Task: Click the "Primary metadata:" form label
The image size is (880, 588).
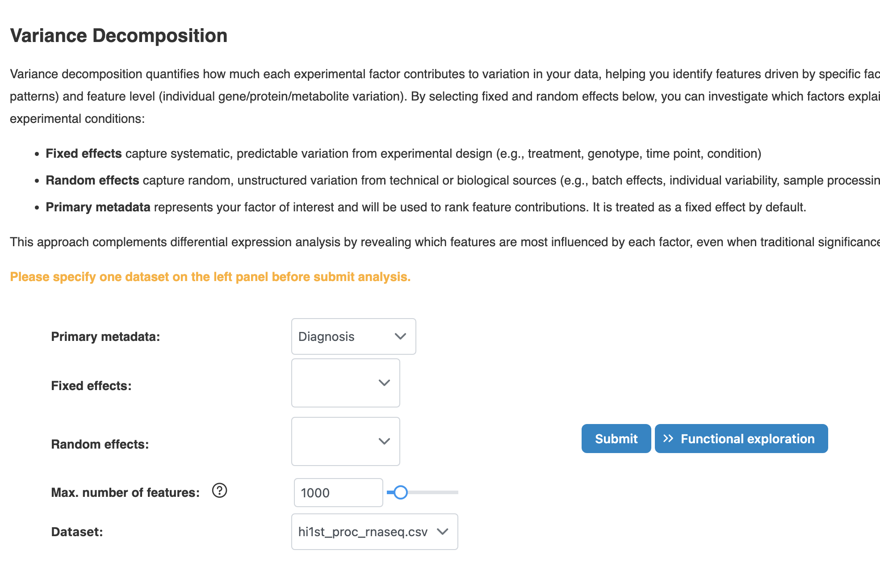Action: click(x=105, y=336)
